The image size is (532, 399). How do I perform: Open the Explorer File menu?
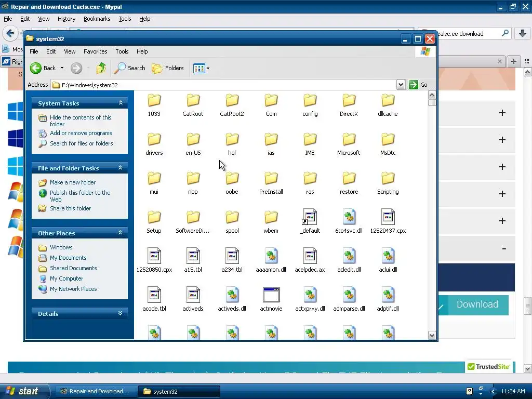click(34, 51)
